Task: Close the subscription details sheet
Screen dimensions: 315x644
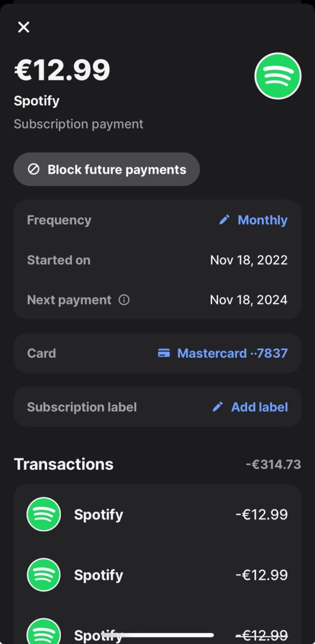Action: point(24,27)
